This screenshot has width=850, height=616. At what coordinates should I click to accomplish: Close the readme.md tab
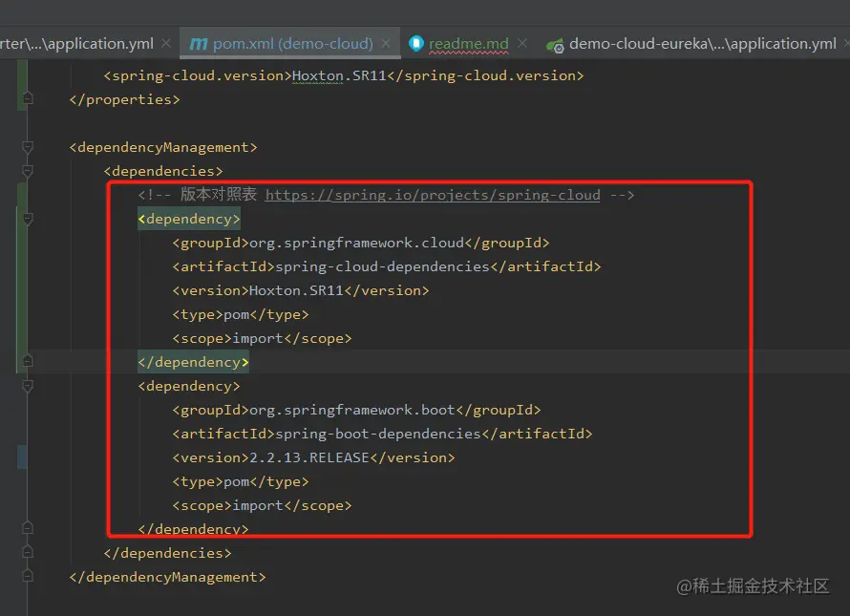[522, 43]
